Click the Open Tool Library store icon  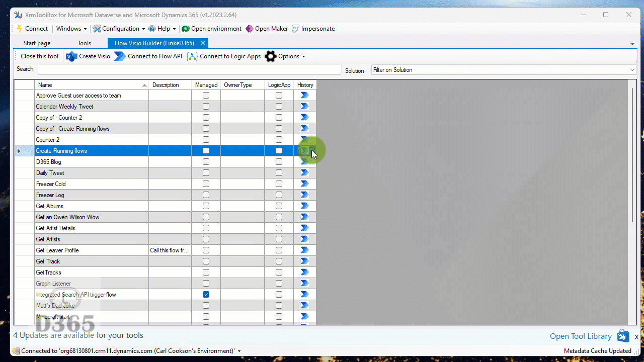click(623, 336)
